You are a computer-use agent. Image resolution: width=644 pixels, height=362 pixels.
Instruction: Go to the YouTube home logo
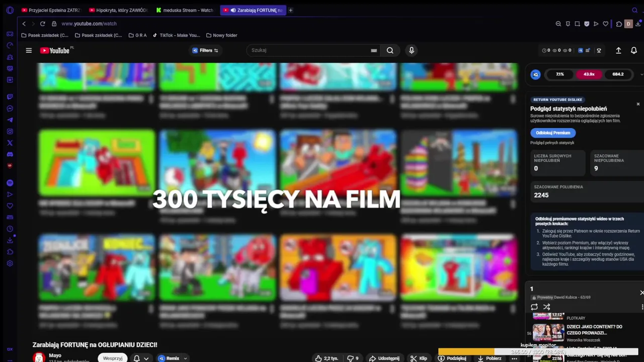tap(55, 50)
